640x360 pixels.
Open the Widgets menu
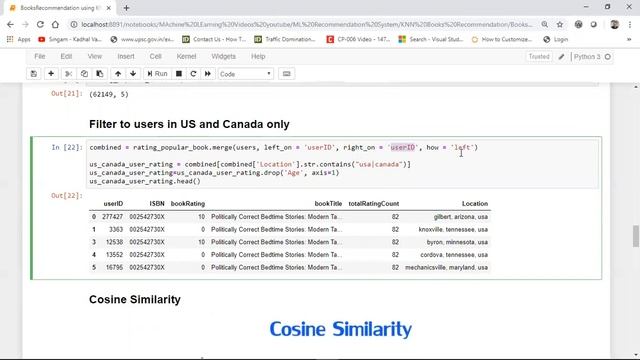tap(223, 56)
